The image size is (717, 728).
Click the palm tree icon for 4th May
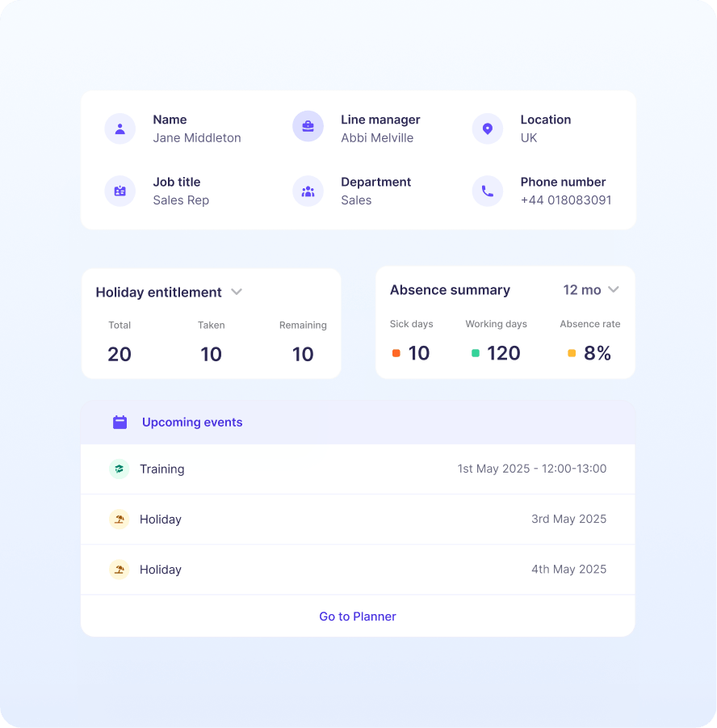point(119,569)
